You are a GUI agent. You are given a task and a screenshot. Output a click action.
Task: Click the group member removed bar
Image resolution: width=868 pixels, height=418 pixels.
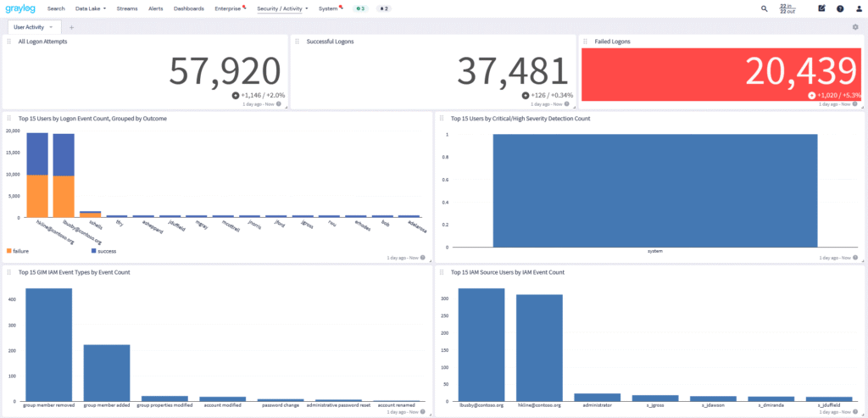click(48, 345)
